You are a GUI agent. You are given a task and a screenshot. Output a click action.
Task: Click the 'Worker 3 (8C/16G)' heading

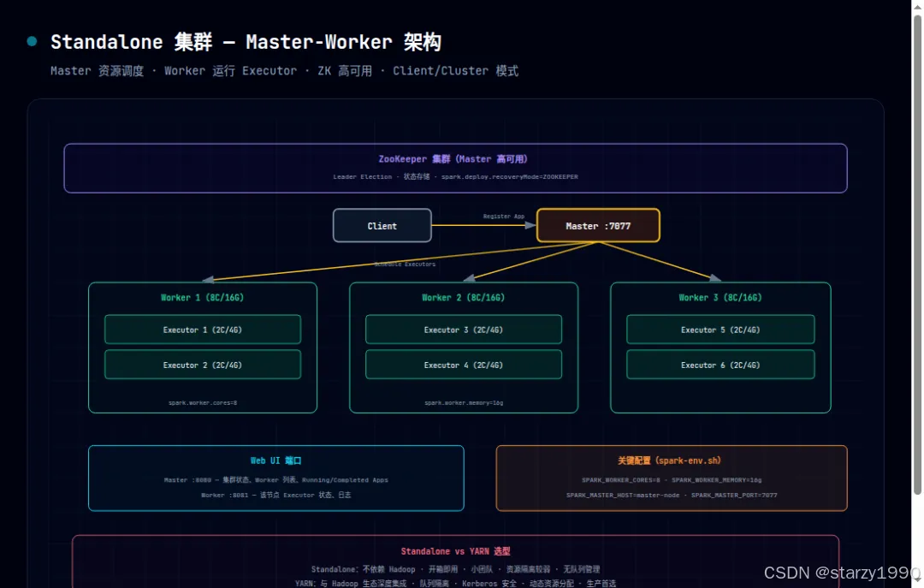[720, 298]
